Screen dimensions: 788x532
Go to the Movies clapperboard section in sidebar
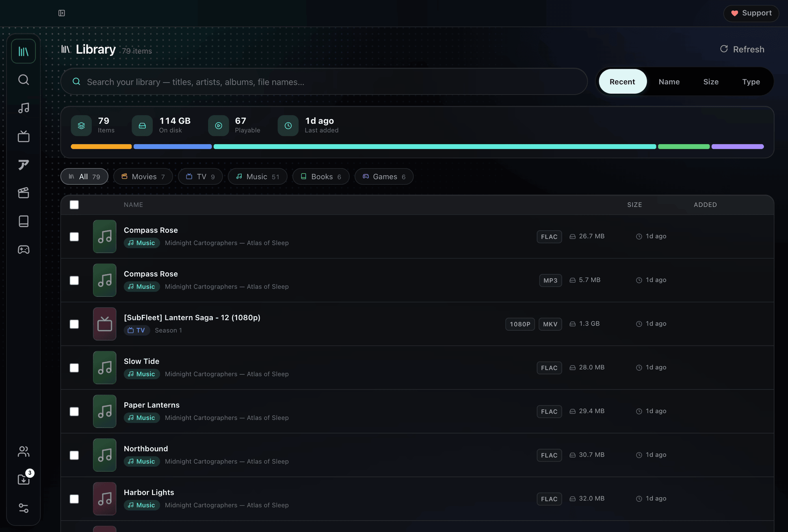pyautogui.click(x=24, y=193)
